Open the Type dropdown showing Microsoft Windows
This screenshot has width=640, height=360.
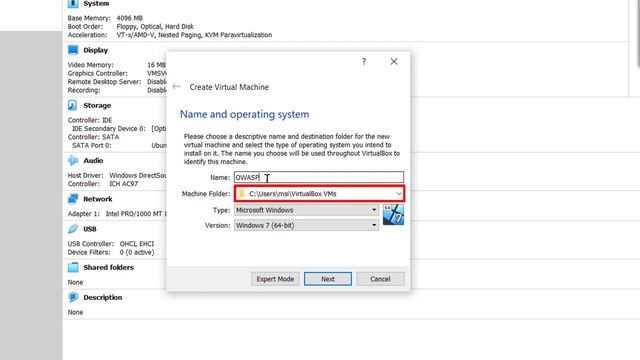(307, 210)
